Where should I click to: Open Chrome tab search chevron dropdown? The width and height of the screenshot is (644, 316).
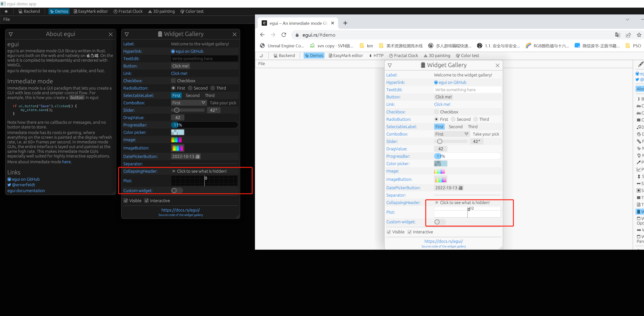click(627, 19)
